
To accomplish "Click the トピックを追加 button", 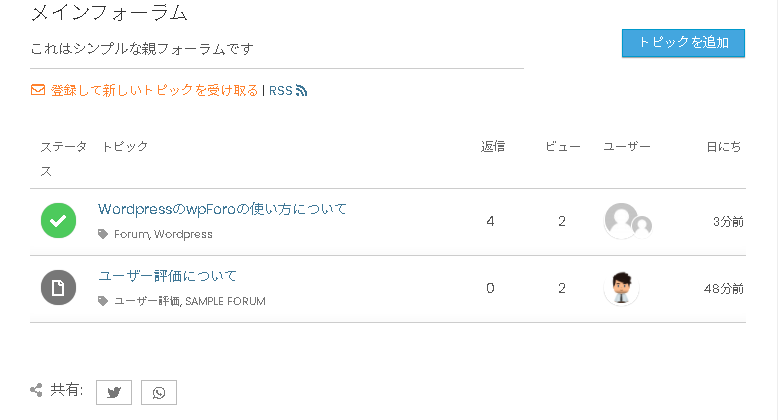I will 683,43.
